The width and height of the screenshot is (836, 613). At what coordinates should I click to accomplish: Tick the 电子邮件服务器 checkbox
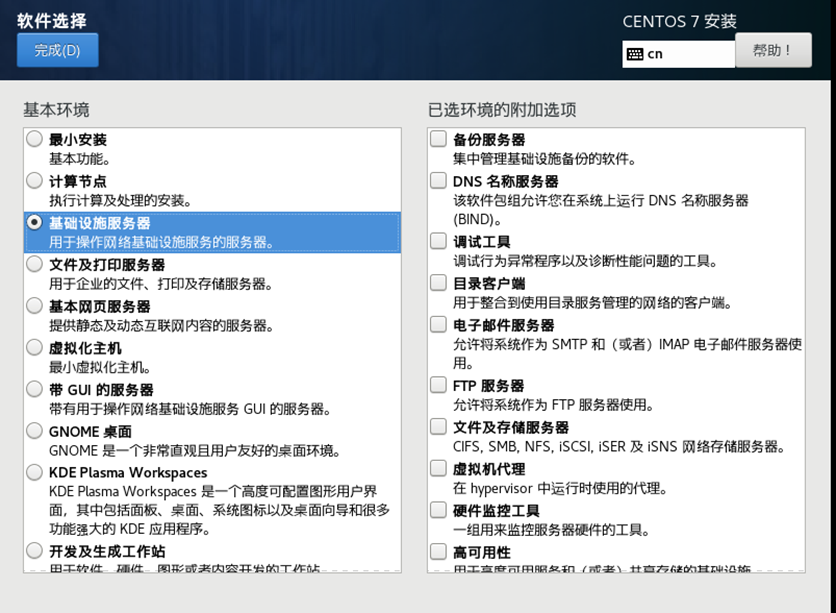[438, 324]
